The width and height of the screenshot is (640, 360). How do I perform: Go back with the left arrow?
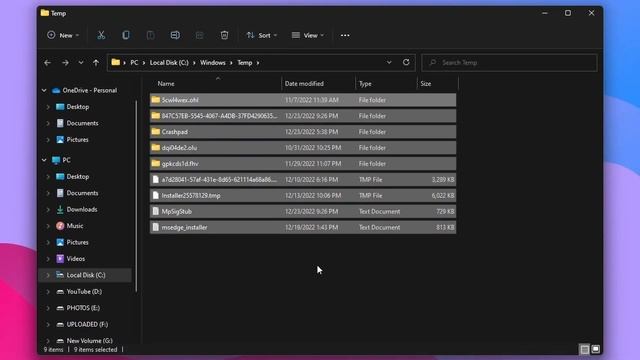[47, 63]
